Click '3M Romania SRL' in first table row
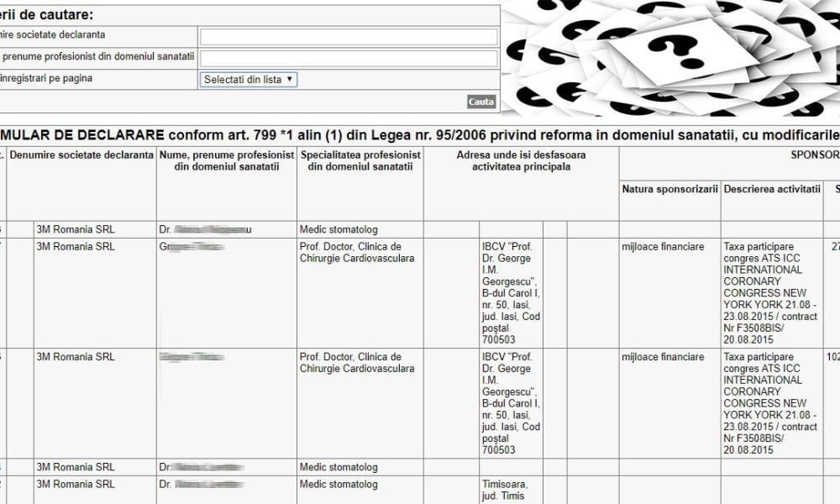The image size is (840, 504). 76,229
